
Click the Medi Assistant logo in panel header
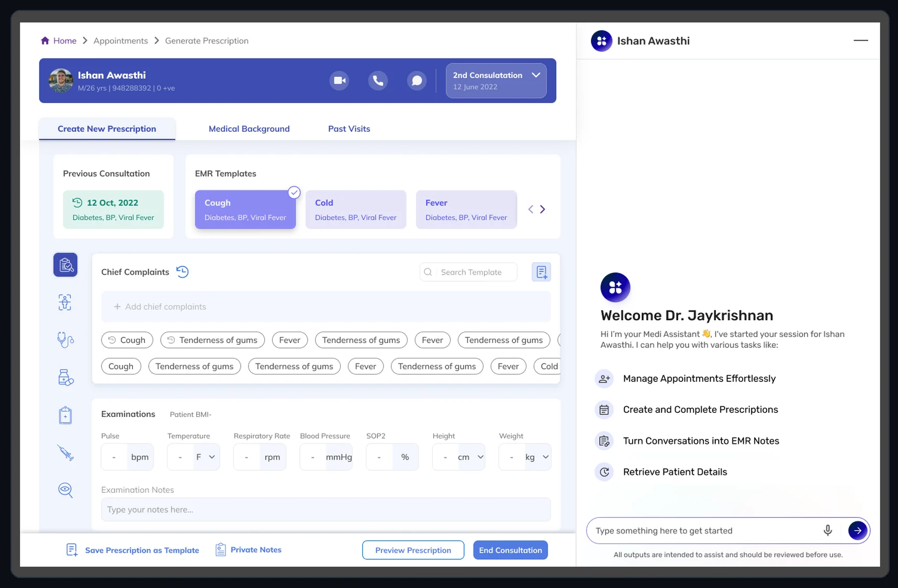pyautogui.click(x=601, y=41)
